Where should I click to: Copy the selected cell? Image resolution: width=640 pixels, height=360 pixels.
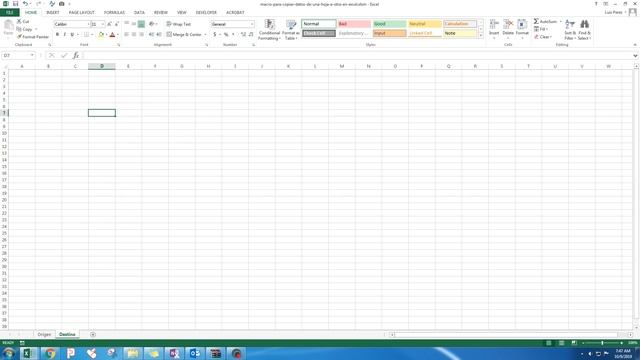24,29
